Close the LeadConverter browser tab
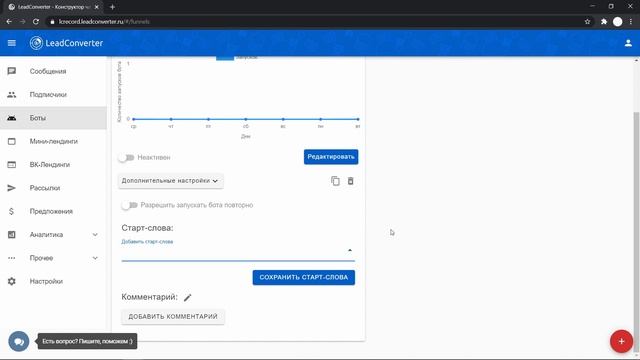Viewport: 640px width, 360px height. pos(97,7)
